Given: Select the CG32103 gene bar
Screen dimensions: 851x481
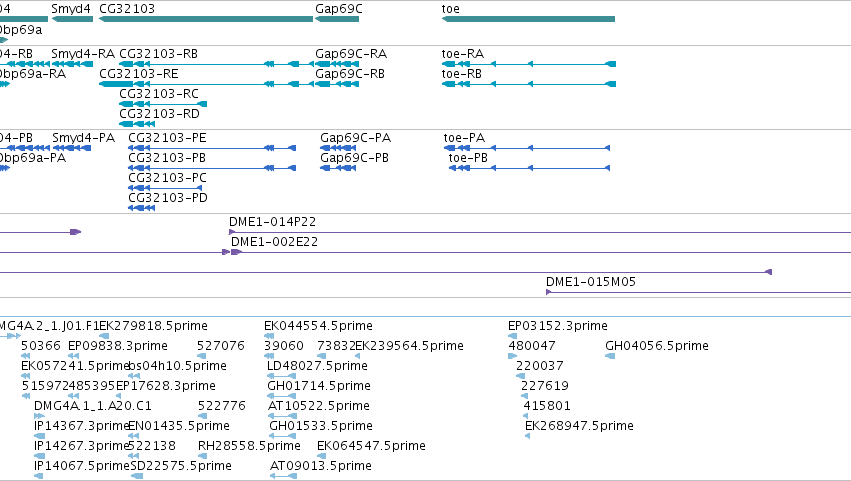Looking at the screenshot, I should pos(206,19).
